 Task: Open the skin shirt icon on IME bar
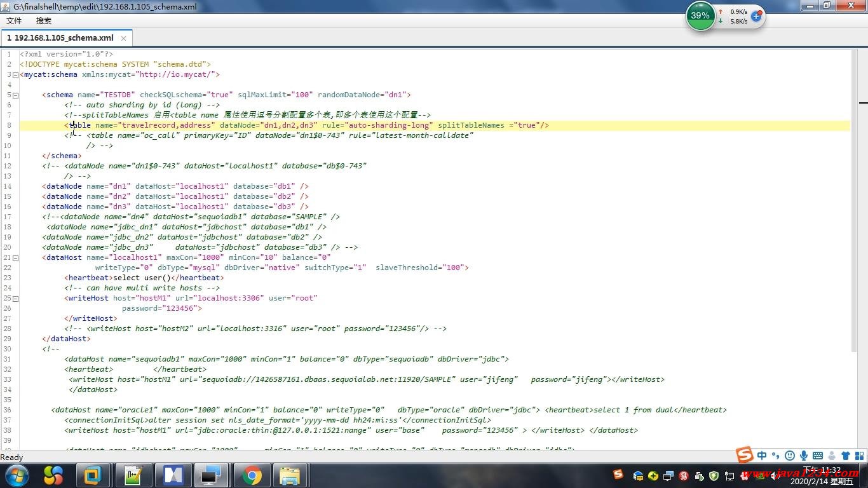click(846, 456)
